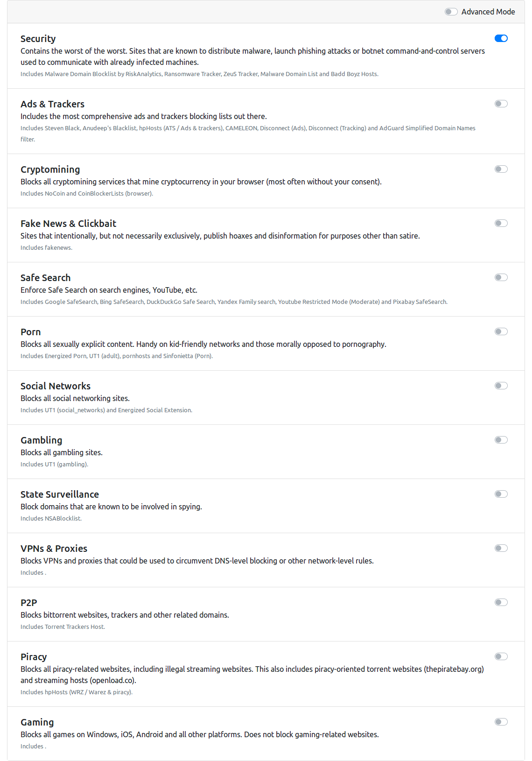The height and width of the screenshot is (761, 532).
Task: Enable the Ads & Trackers blocking toggle
Action: (x=501, y=104)
